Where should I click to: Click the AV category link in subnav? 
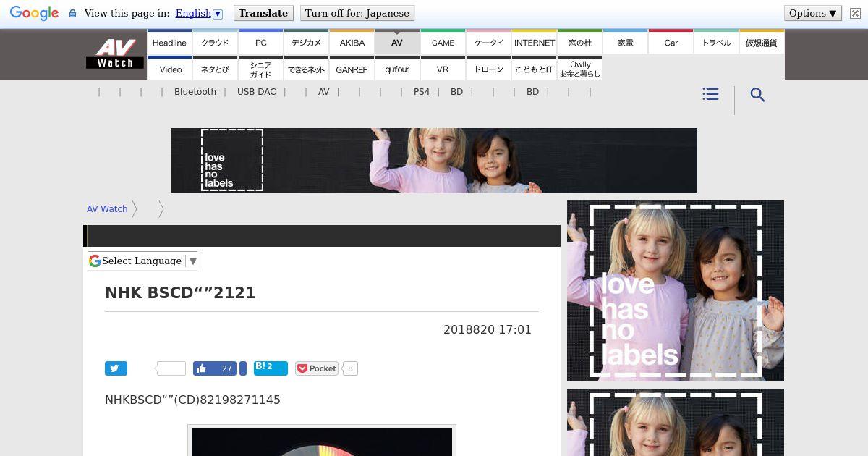pos(323,92)
